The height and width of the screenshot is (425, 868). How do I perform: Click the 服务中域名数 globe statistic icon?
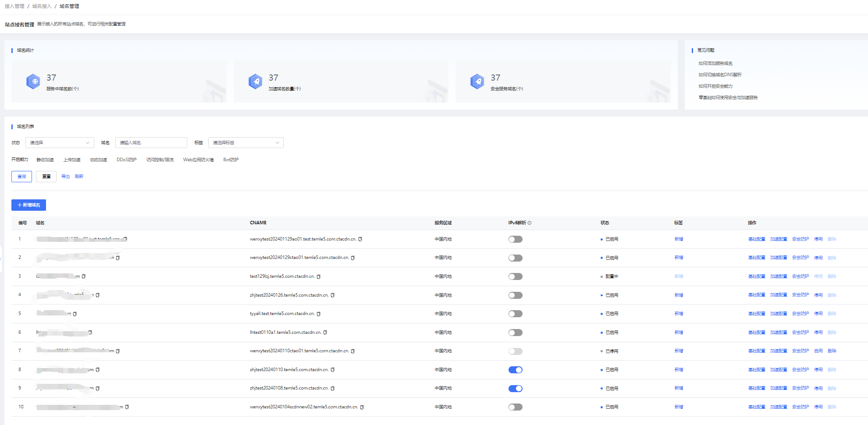33,81
